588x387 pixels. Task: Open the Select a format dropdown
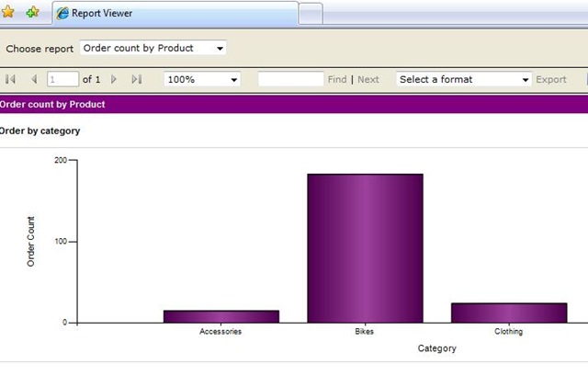(x=464, y=79)
